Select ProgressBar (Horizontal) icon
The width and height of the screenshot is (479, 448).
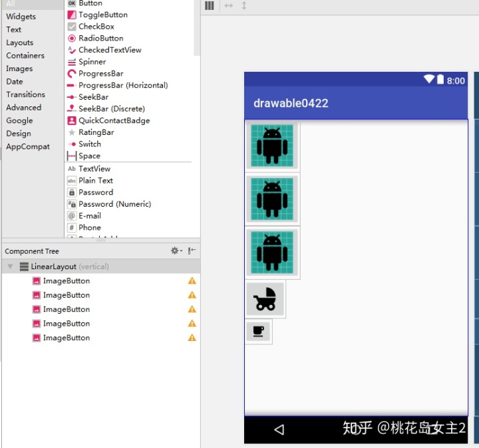point(71,86)
